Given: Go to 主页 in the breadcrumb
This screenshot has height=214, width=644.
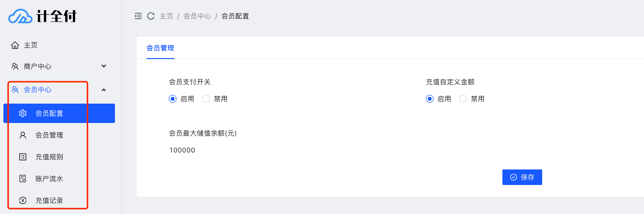Looking at the screenshot, I should tap(166, 16).
